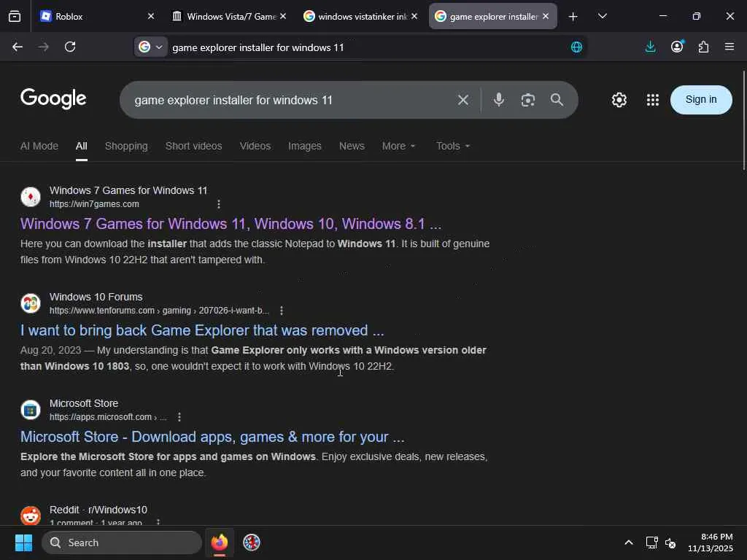Open the Firefox View icon in the tab bar
The width and height of the screenshot is (747, 560).
pos(15,17)
